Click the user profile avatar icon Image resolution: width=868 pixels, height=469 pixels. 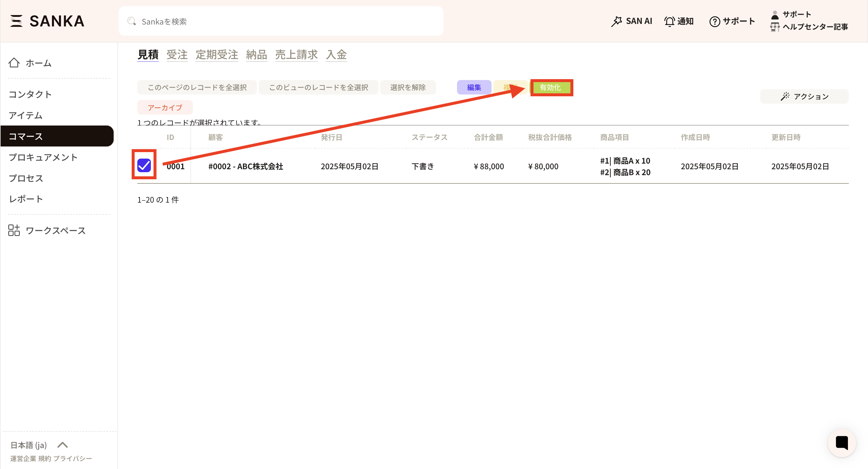coord(775,15)
